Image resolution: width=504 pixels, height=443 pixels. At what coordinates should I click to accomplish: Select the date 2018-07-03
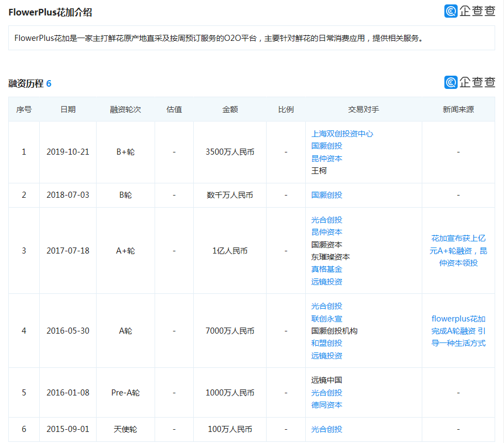pyautogui.click(x=68, y=195)
